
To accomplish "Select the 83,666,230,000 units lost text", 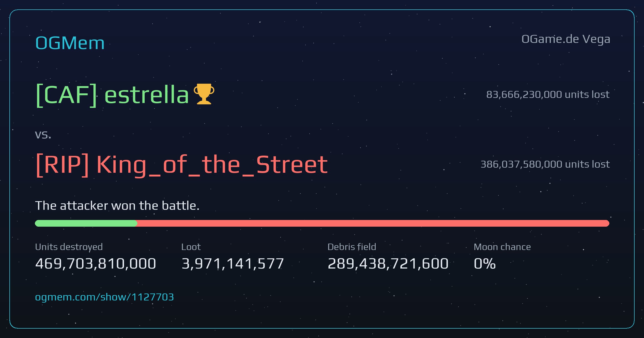I will [548, 94].
